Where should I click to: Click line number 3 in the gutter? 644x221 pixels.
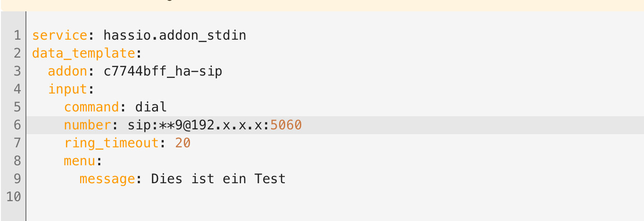click(x=17, y=71)
